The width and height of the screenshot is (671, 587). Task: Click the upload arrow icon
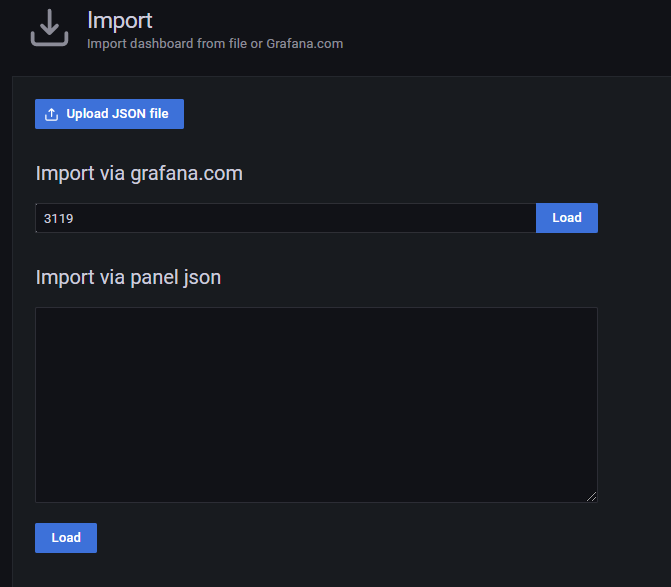52,114
